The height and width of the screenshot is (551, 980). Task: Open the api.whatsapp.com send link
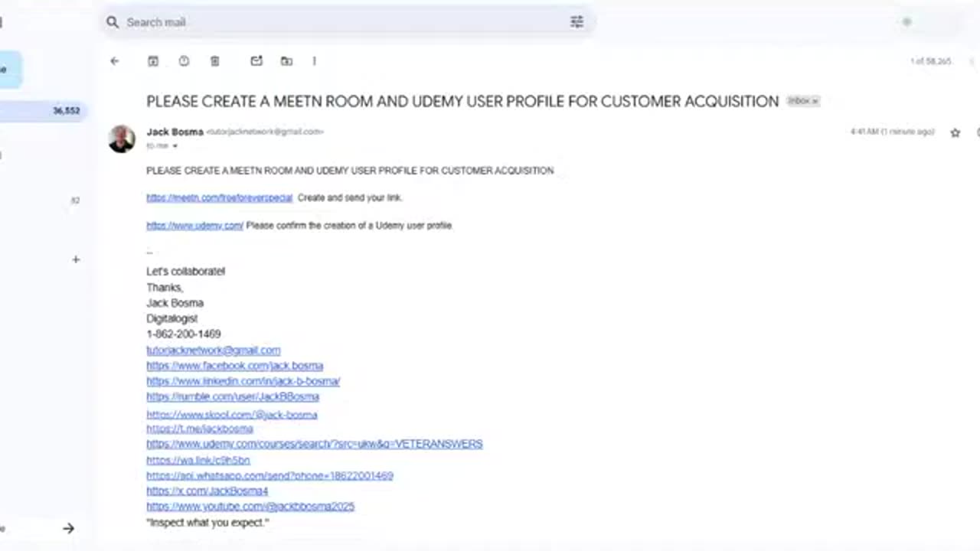(269, 475)
